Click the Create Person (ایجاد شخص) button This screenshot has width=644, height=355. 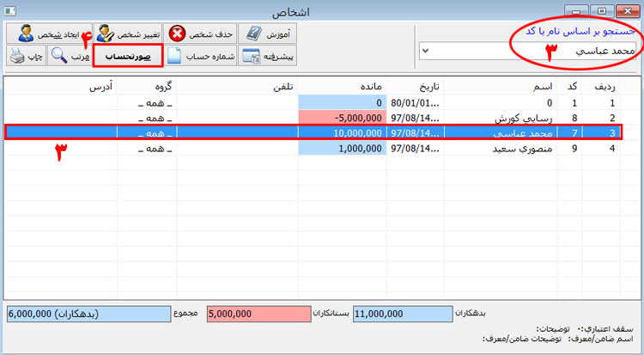point(40,34)
